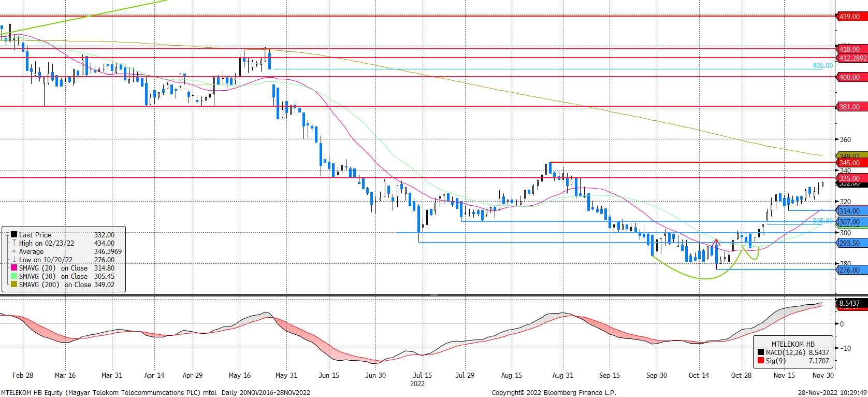
Task: Click the timestamp '28-Nov-2022 10:29:49'
Action: coord(832,393)
